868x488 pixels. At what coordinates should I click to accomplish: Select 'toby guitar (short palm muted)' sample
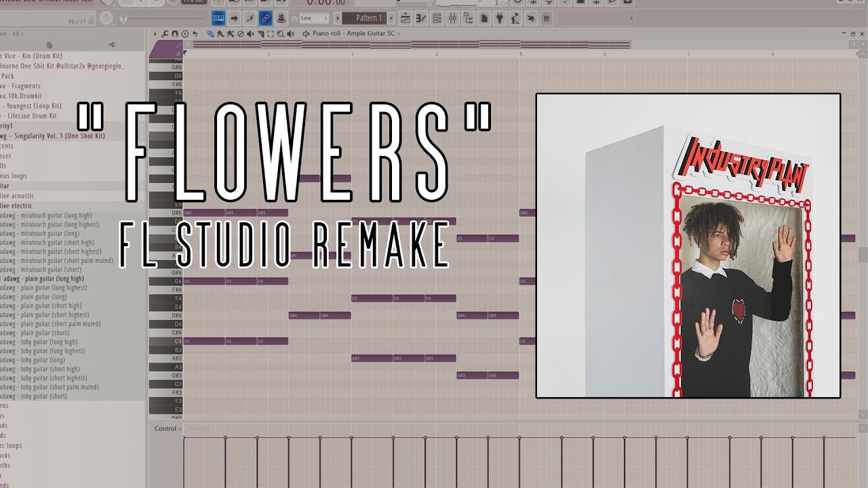pyautogui.click(x=50, y=387)
